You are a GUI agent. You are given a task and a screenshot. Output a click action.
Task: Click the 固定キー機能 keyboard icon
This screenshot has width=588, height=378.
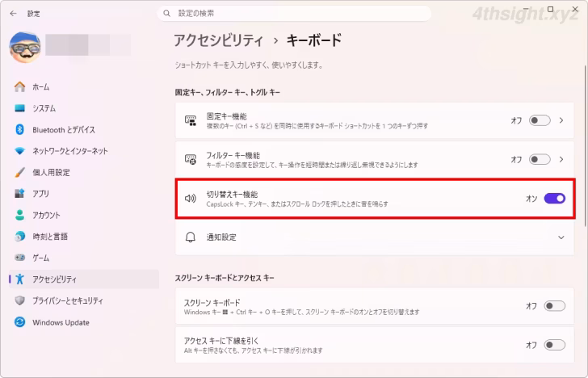(191, 121)
